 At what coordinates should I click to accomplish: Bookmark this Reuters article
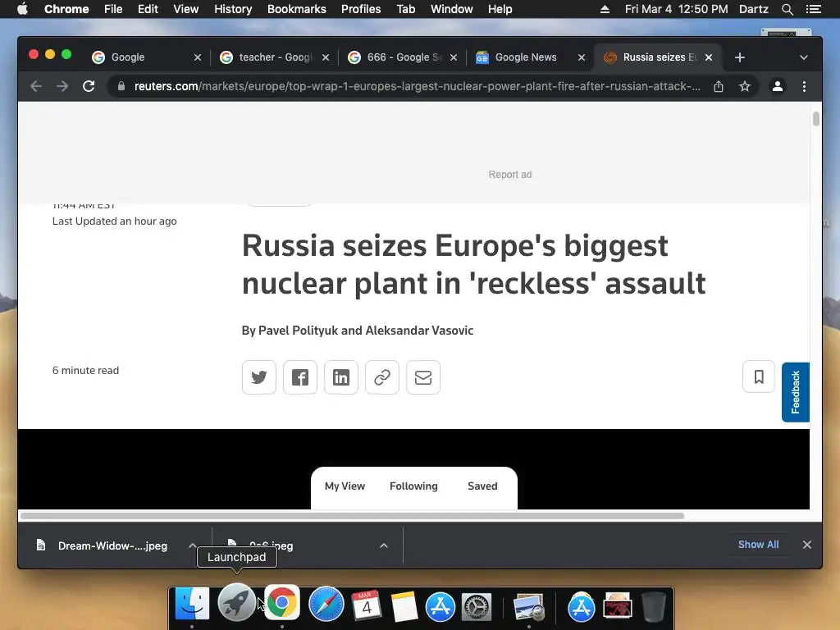759,377
